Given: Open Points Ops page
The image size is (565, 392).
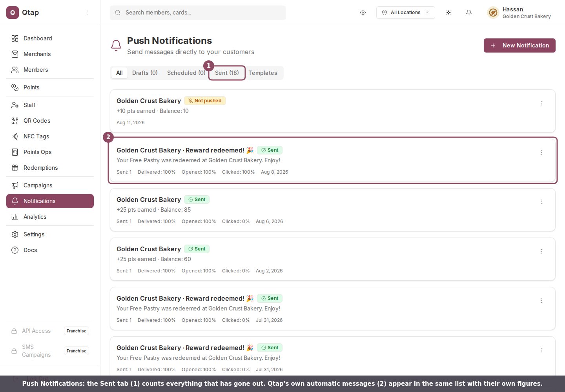Looking at the screenshot, I should click(50, 152).
